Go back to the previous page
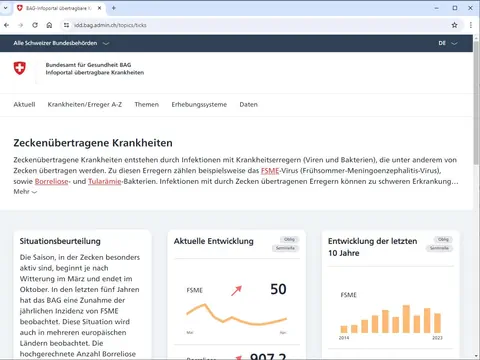The image size is (480, 360). tap(7, 25)
